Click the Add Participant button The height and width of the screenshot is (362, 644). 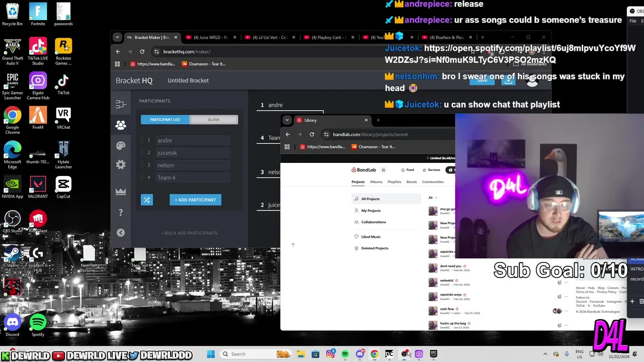[195, 200]
